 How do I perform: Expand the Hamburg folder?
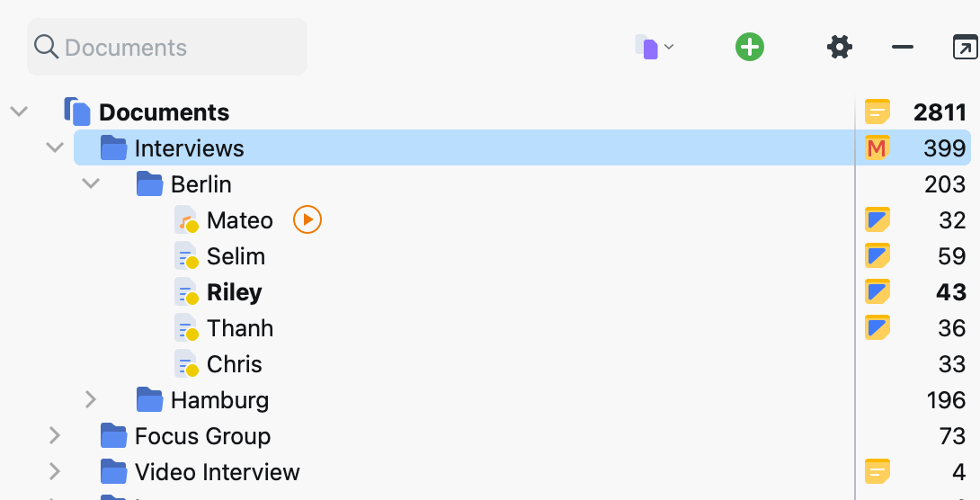coord(91,400)
